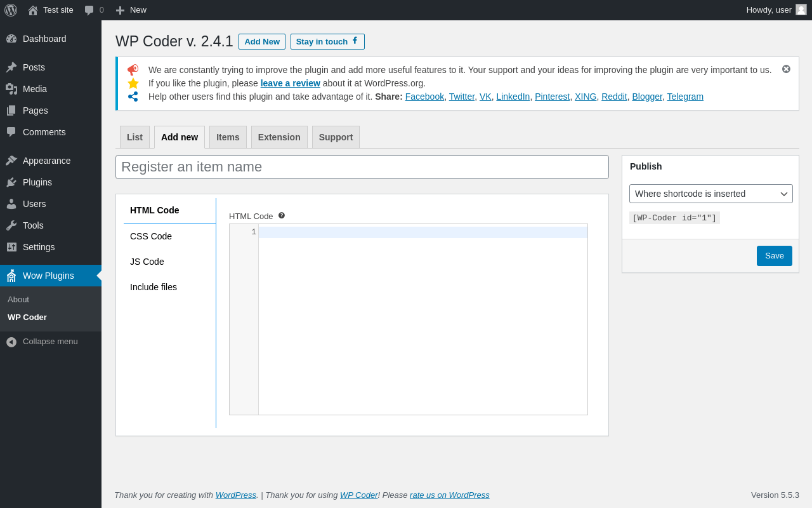Switch to the CSS Code side tab
The width and height of the screenshot is (812, 508).
point(169,236)
